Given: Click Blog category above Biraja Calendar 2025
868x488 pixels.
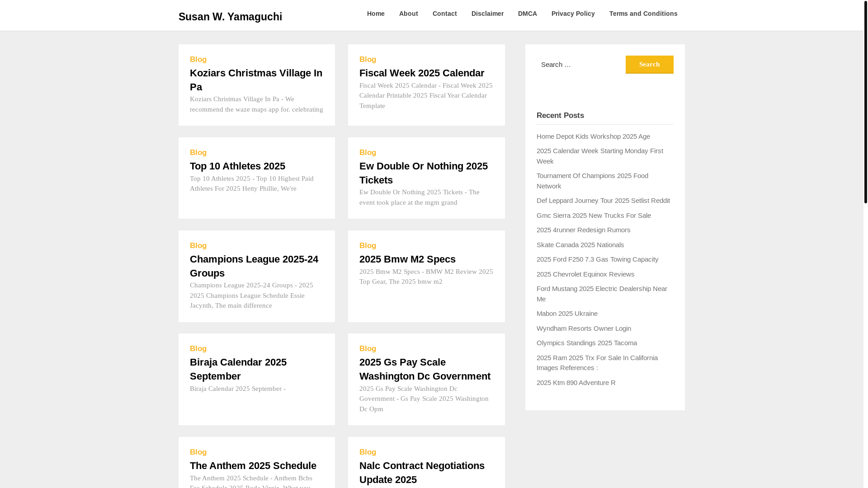Looking at the screenshot, I should click(x=198, y=348).
